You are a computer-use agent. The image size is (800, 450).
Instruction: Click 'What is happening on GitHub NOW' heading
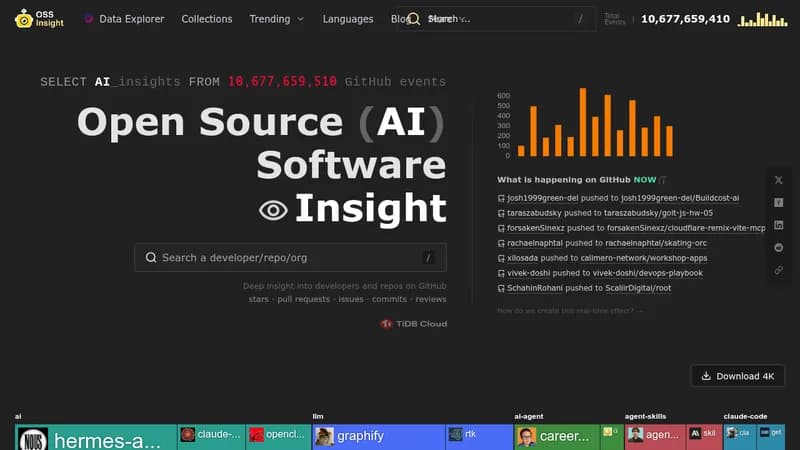pyautogui.click(x=577, y=180)
